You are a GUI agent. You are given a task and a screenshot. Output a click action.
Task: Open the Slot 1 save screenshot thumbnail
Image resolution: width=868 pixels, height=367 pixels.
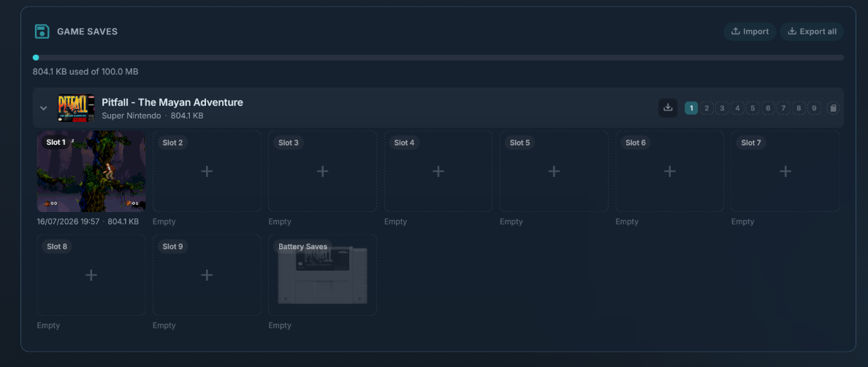91,171
